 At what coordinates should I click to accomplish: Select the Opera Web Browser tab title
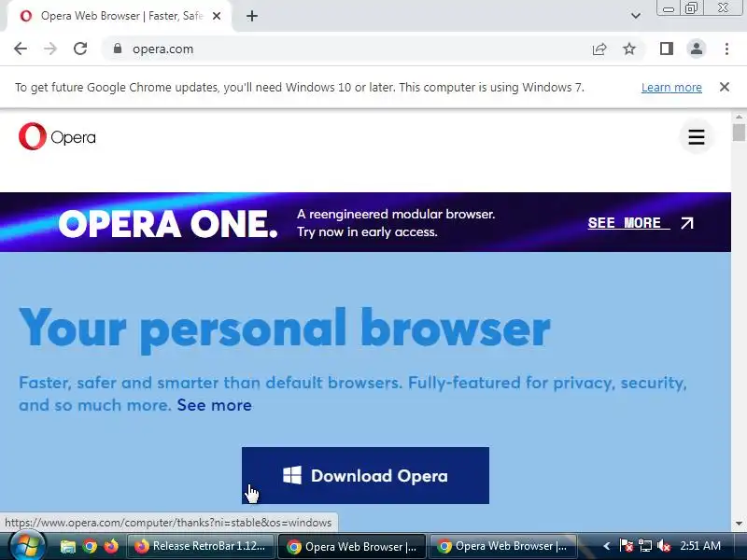tap(122, 16)
